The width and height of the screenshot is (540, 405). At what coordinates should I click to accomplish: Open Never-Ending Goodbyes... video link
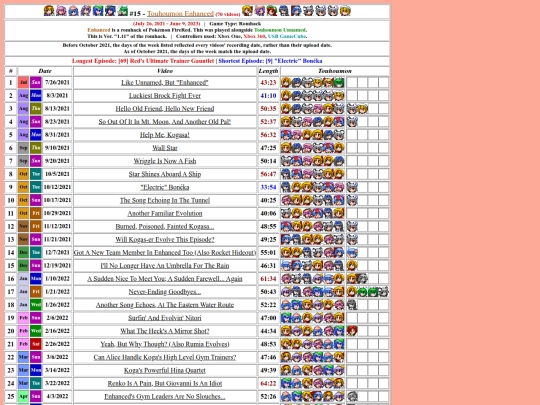165,292
